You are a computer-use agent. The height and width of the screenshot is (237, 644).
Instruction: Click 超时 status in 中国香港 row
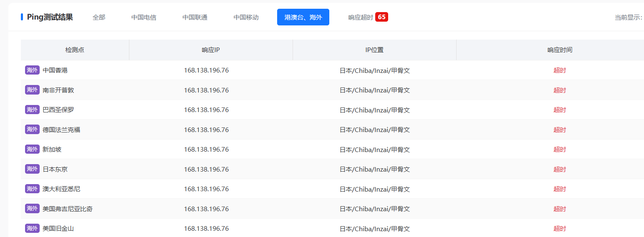coord(560,70)
